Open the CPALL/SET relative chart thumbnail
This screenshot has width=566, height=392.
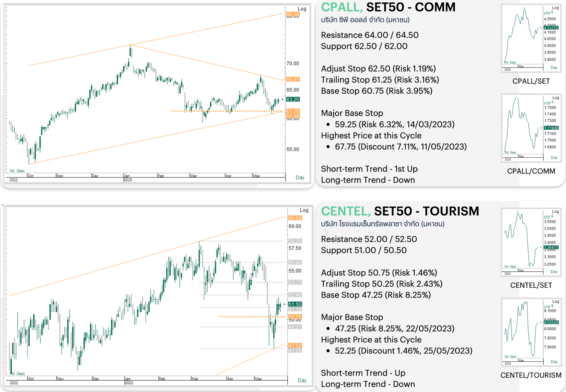pyautogui.click(x=531, y=38)
